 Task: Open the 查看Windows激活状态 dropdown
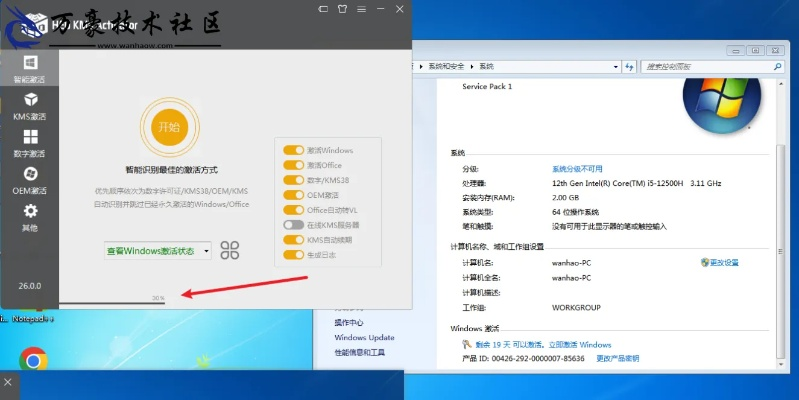(x=158, y=251)
